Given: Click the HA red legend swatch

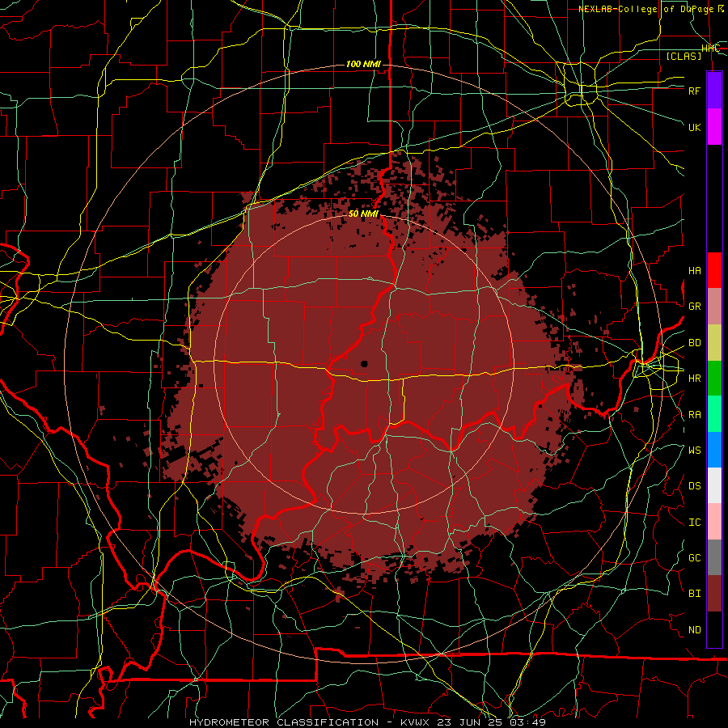Looking at the screenshot, I should coord(714,270).
